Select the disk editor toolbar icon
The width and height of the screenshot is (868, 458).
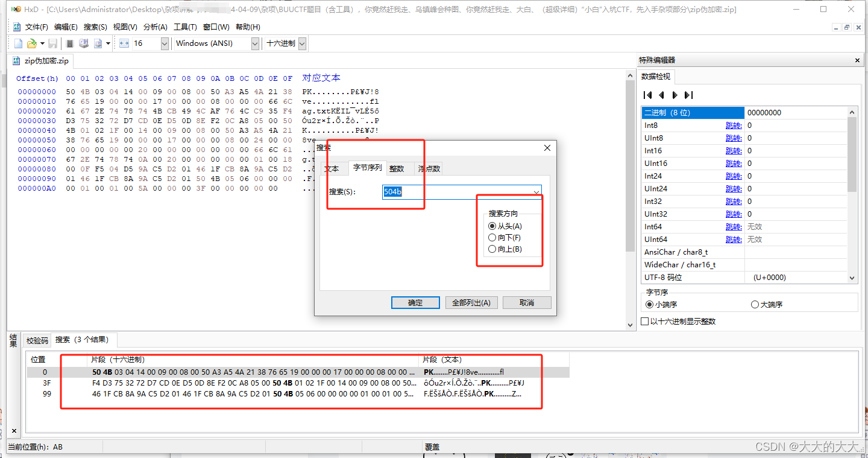click(x=84, y=43)
